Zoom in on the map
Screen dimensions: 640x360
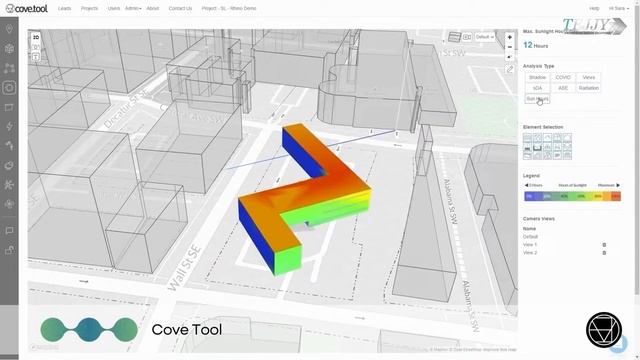[x=509, y=37]
